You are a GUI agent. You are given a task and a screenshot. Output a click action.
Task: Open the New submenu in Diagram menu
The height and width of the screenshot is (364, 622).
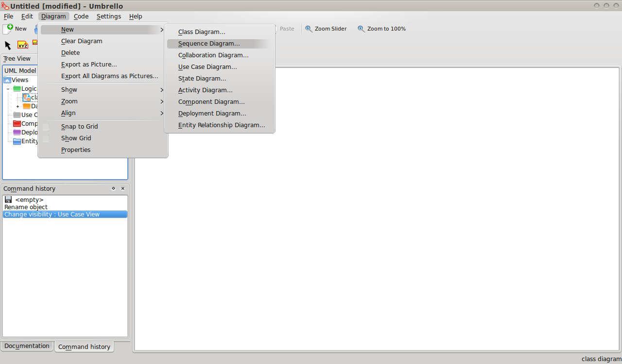pos(103,30)
